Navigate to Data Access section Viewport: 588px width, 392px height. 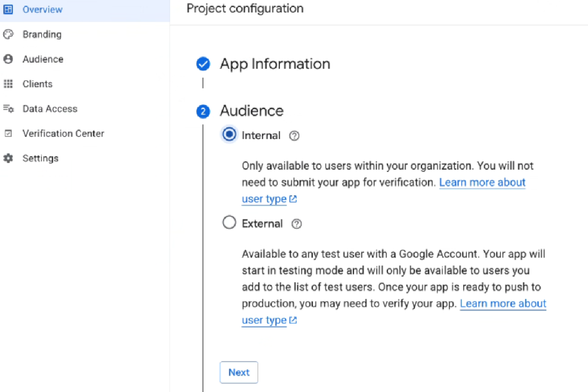coord(50,109)
